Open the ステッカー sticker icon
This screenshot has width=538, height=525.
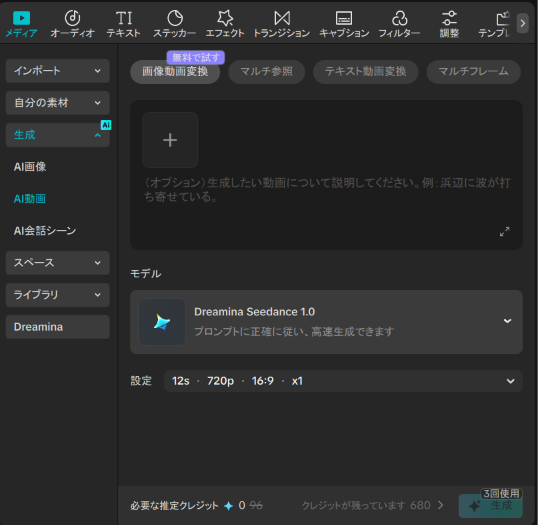click(x=175, y=18)
